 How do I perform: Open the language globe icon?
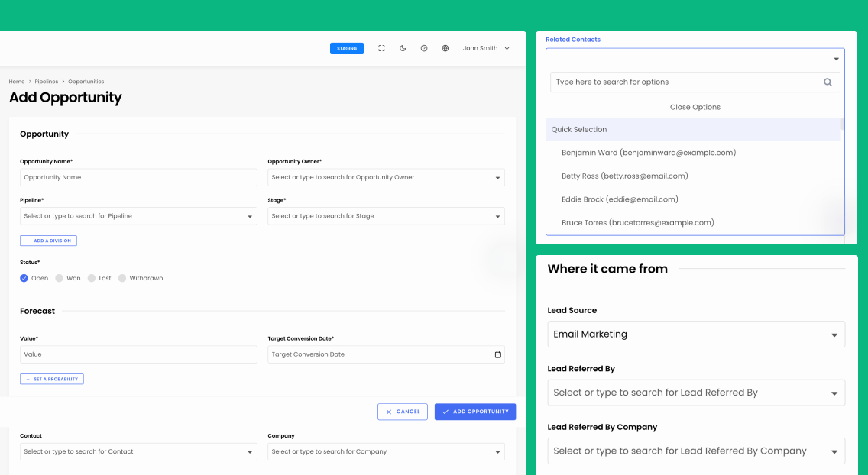445,49
